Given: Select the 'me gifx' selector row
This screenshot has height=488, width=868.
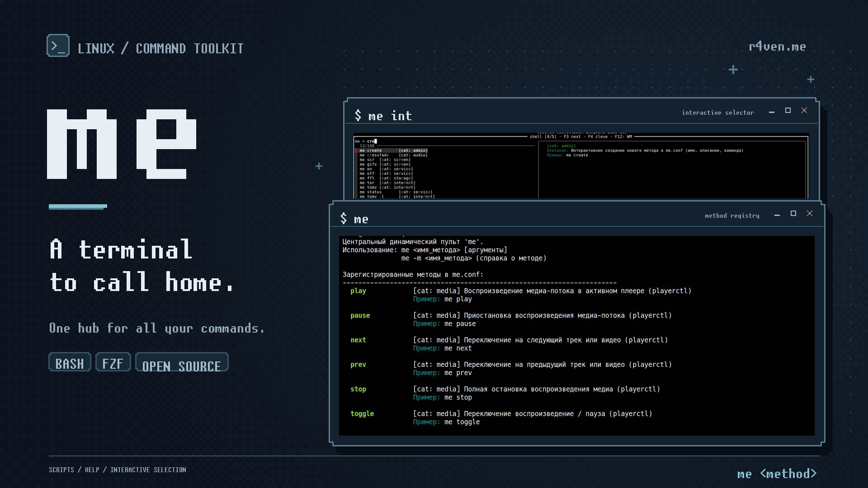Looking at the screenshot, I should point(385,164).
